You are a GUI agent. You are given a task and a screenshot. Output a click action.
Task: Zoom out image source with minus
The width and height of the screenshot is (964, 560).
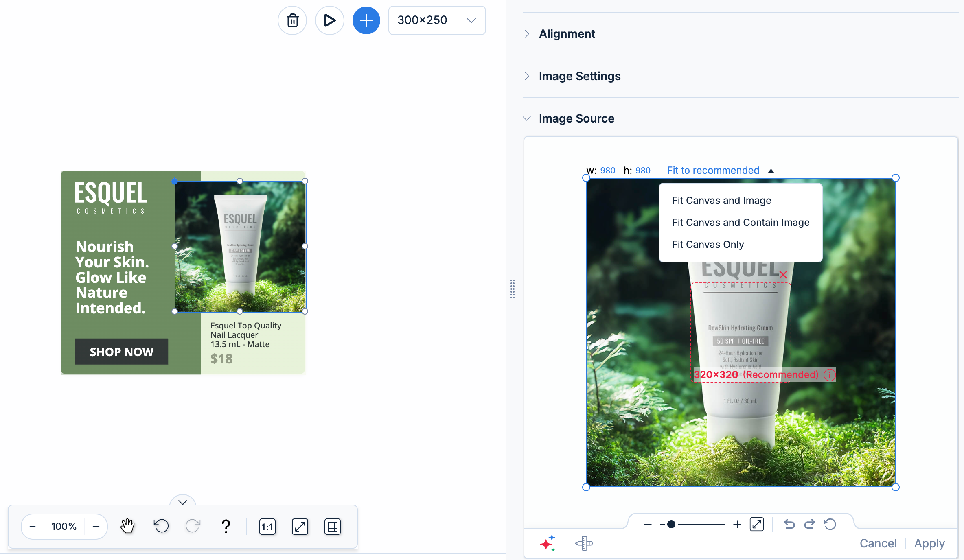click(x=648, y=524)
